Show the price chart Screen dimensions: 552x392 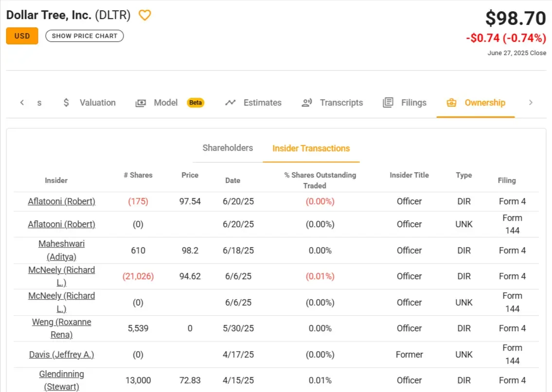[85, 36]
